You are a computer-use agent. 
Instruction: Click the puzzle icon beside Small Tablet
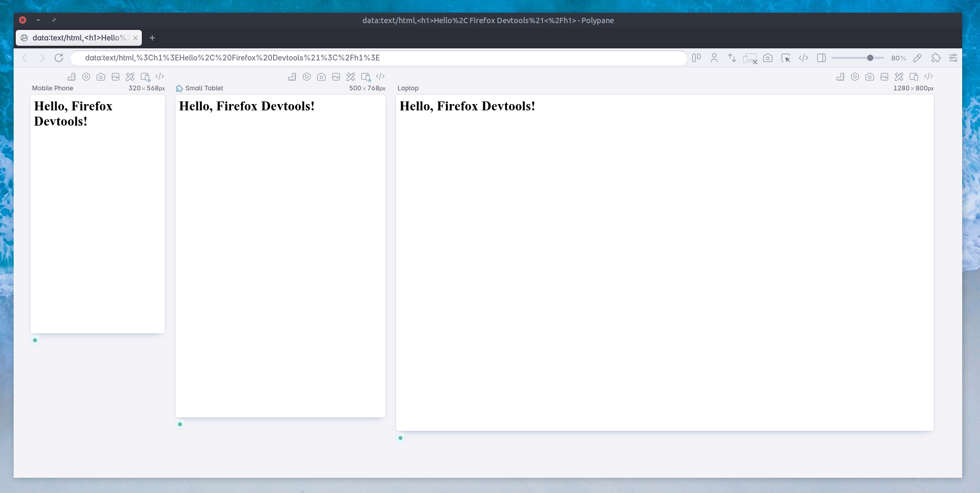[180, 88]
